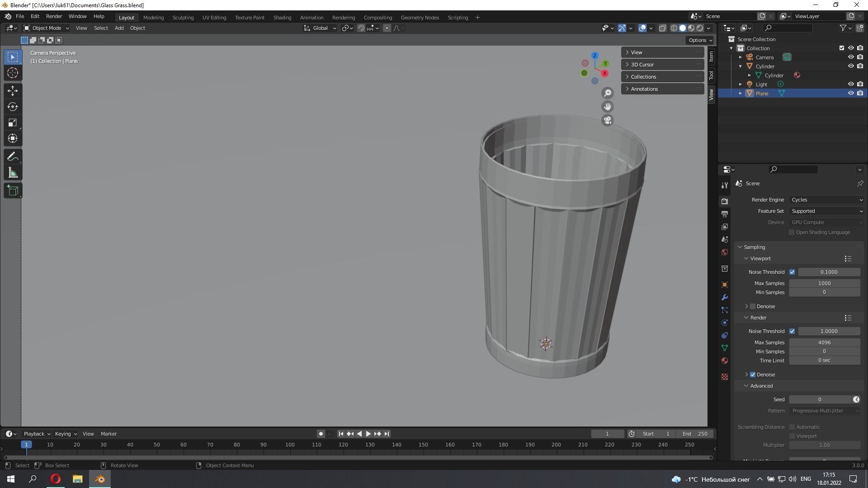Open the Render properties tab
The image size is (868, 488).
coord(725,201)
